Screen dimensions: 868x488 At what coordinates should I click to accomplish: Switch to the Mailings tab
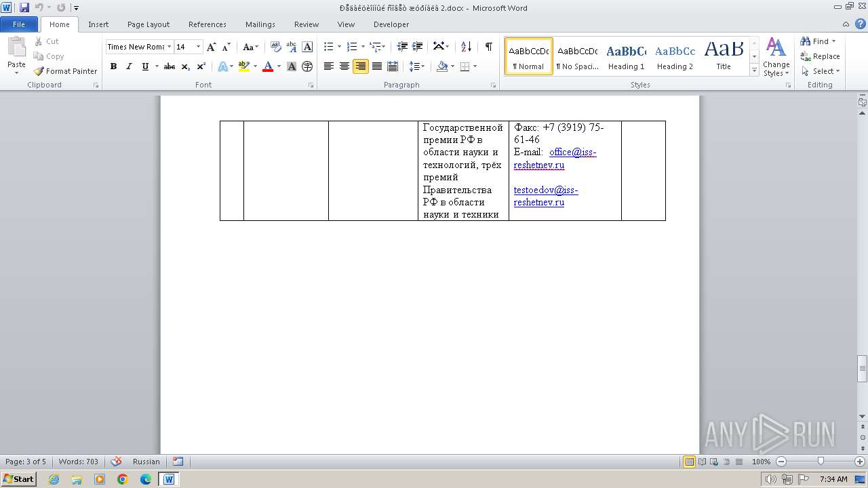pos(260,24)
